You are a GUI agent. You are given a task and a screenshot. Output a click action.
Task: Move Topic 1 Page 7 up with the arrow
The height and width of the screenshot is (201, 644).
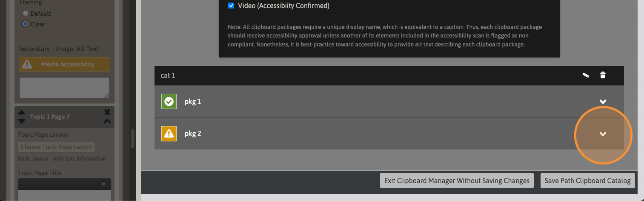point(22,113)
